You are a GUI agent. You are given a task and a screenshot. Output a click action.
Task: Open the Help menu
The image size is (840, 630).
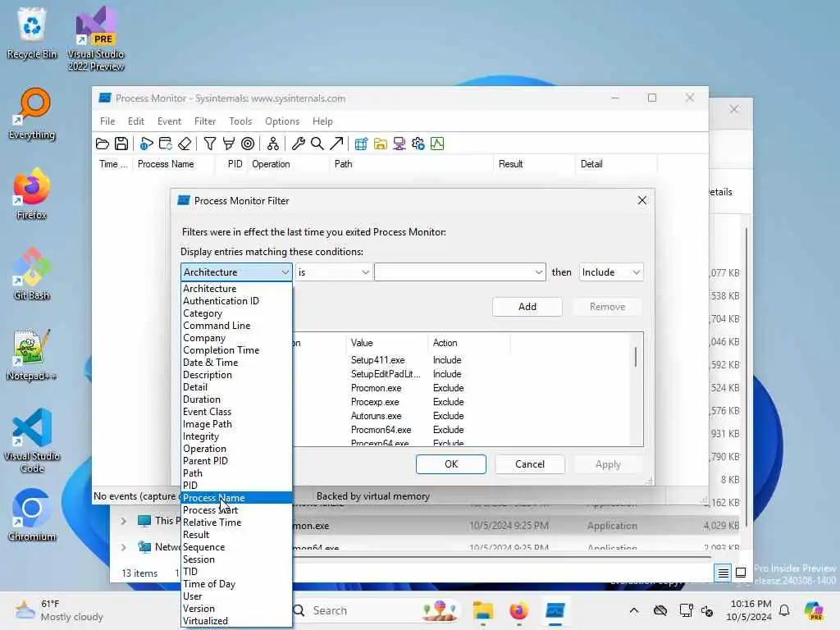[322, 121]
